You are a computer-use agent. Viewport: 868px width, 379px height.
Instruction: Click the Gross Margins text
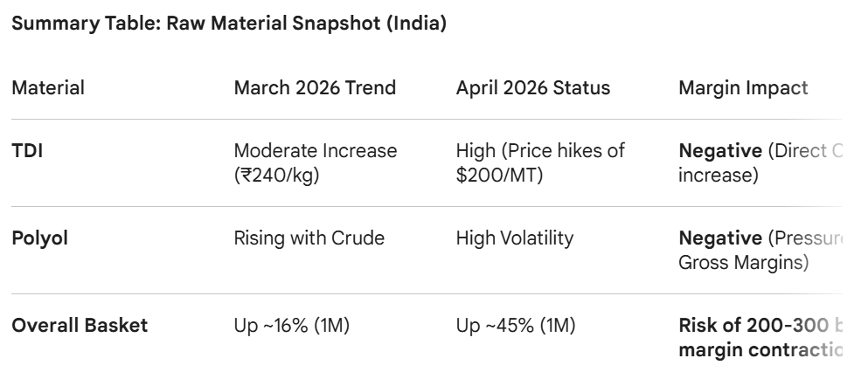744,262
